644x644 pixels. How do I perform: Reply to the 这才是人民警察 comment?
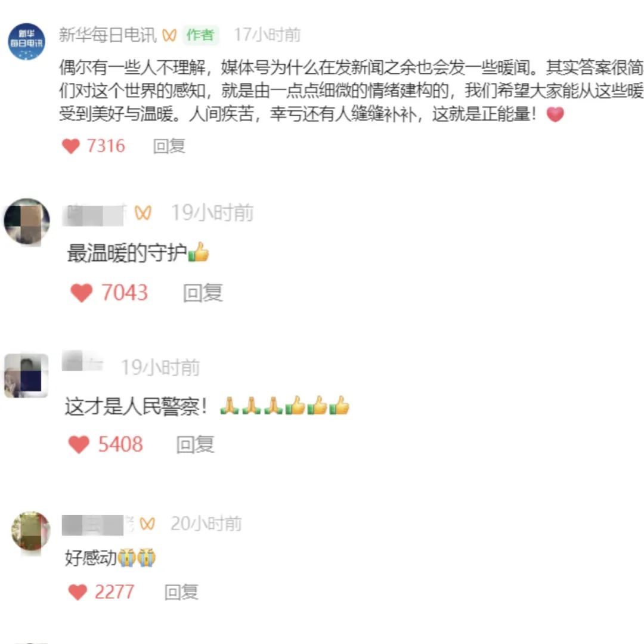tap(196, 444)
